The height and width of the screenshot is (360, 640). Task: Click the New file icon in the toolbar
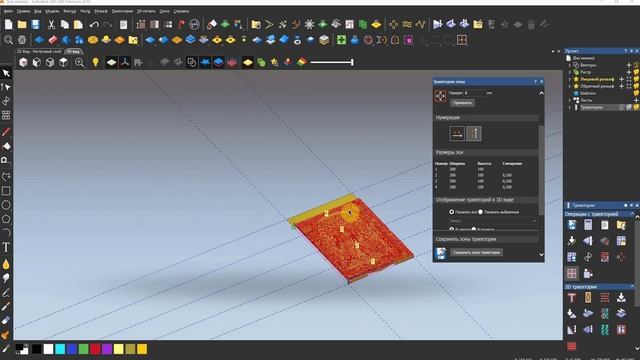[x=9, y=24]
